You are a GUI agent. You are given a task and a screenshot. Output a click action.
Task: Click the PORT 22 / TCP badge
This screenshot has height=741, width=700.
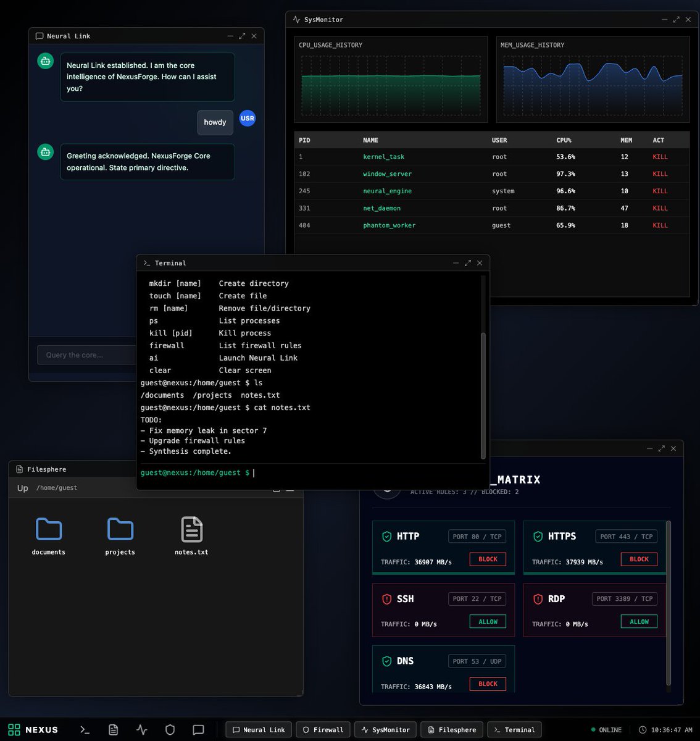click(x=477, y=599)
